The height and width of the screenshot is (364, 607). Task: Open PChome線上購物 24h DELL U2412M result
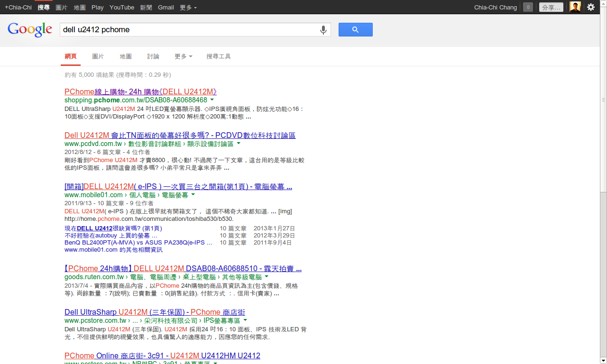click(140, 91)
